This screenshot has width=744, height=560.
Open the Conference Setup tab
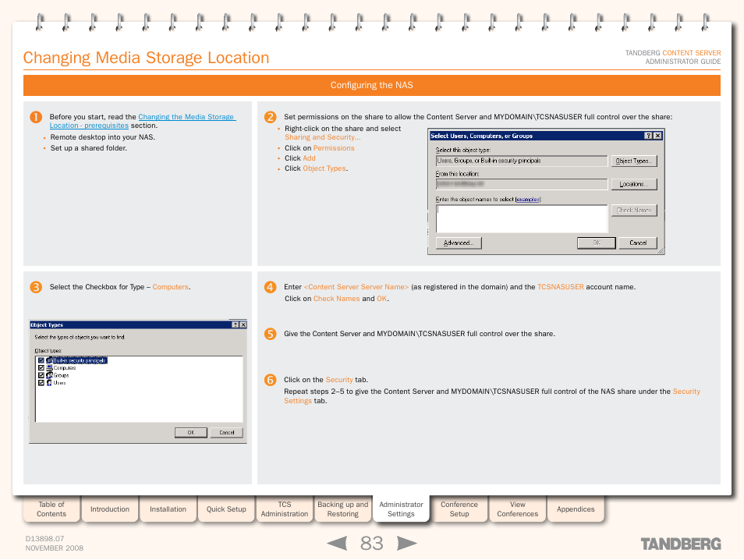click(x=459, y=509)
